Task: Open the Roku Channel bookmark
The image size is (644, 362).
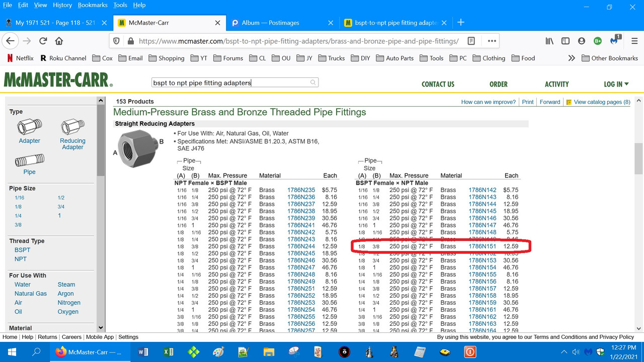Action: [63, 58]
